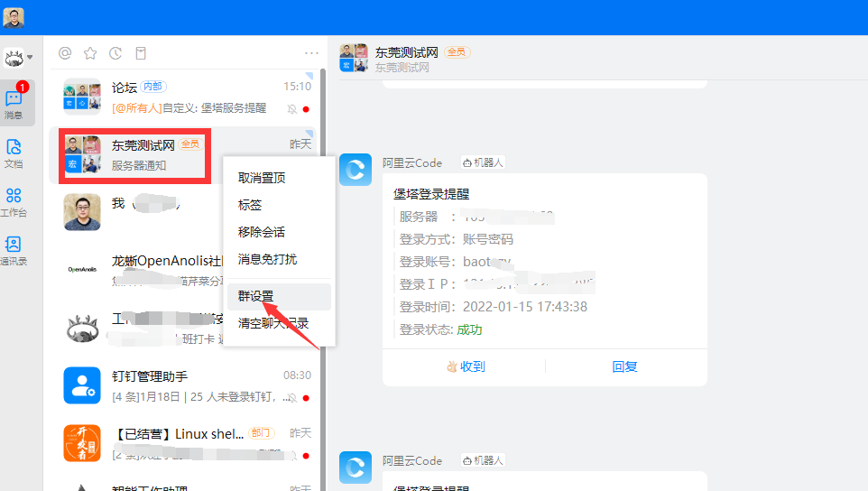Image resolution: width=868 pixels, height=491 pixels.
Task: Click the 回复 reply button
Action: point(625,366)
